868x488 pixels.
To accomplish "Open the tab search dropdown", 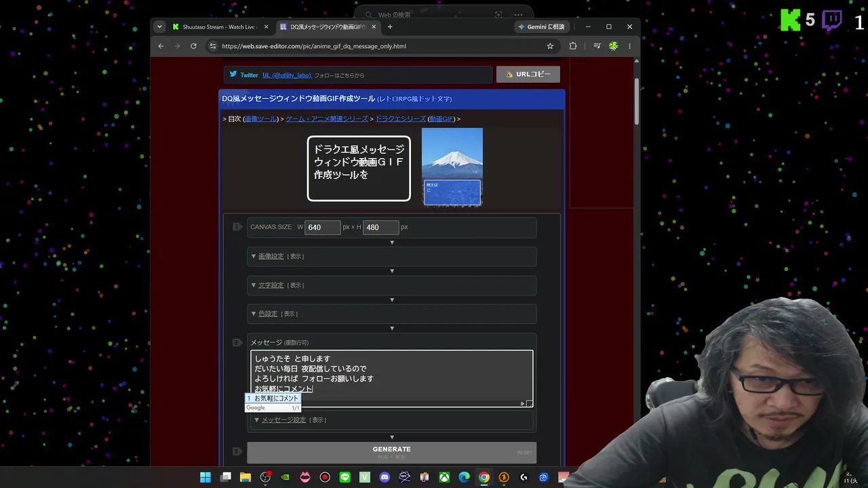I will point(159,27).
